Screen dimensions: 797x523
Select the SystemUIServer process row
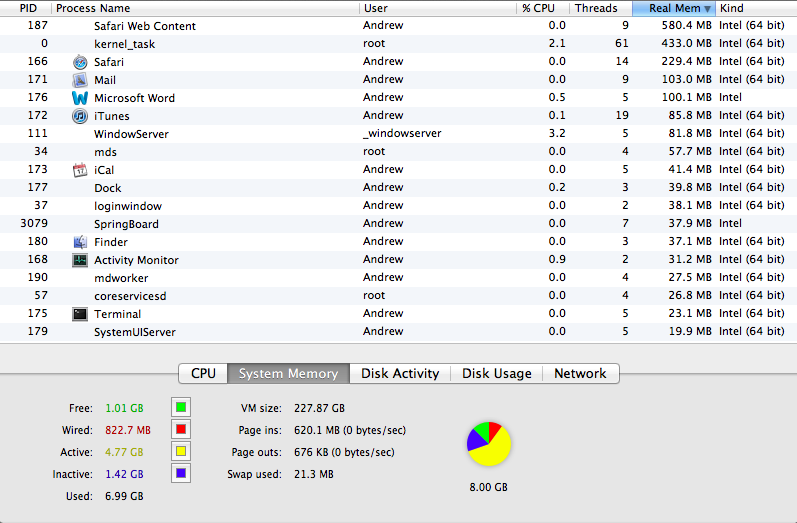coord(398,332)
